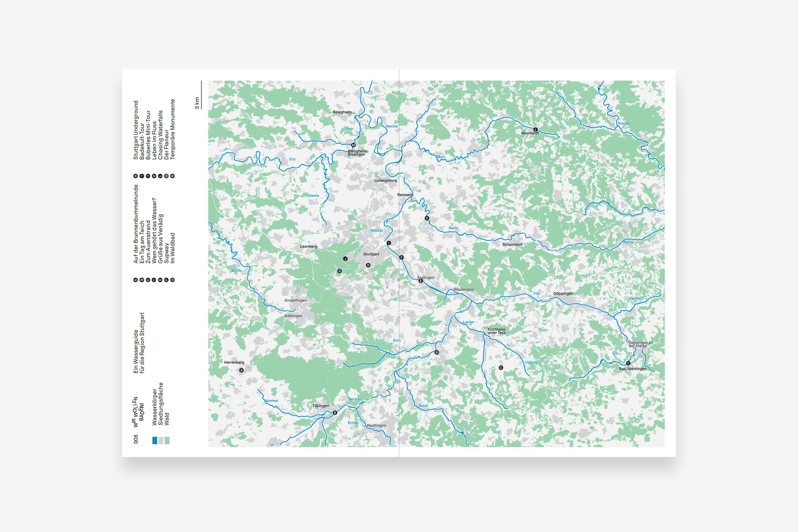The width and height of the screenshot is (798, 532).
Task: Click the blue Wasserkörper color swatch
Action: [155, 440]
